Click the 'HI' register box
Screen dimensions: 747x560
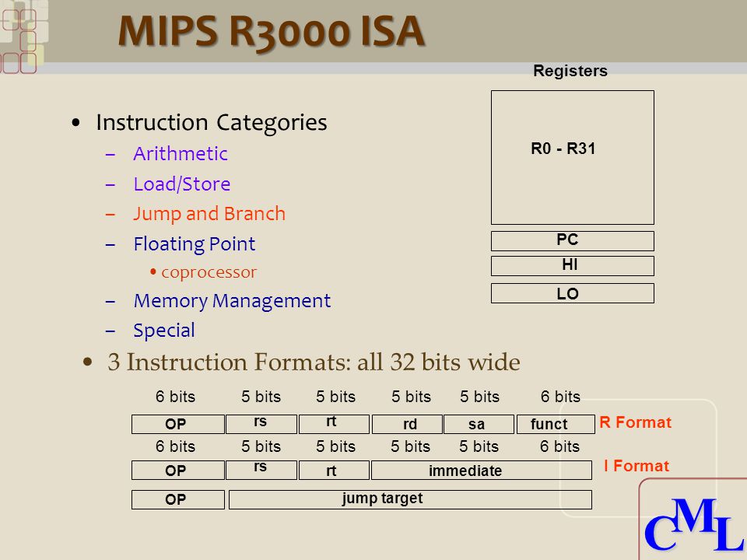pos(573,266)
